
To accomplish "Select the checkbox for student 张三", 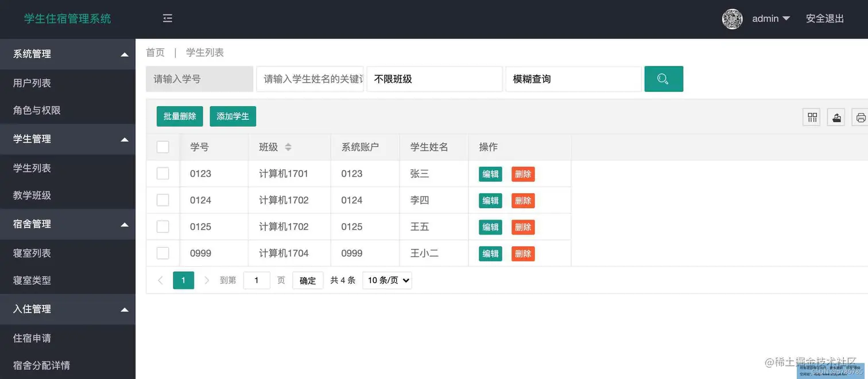I will tap(162, 174).
